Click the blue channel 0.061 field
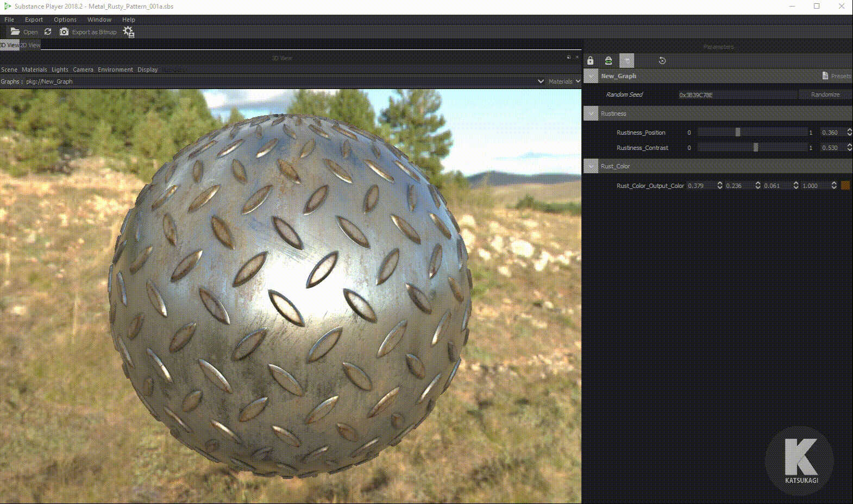 click(778, 186)
